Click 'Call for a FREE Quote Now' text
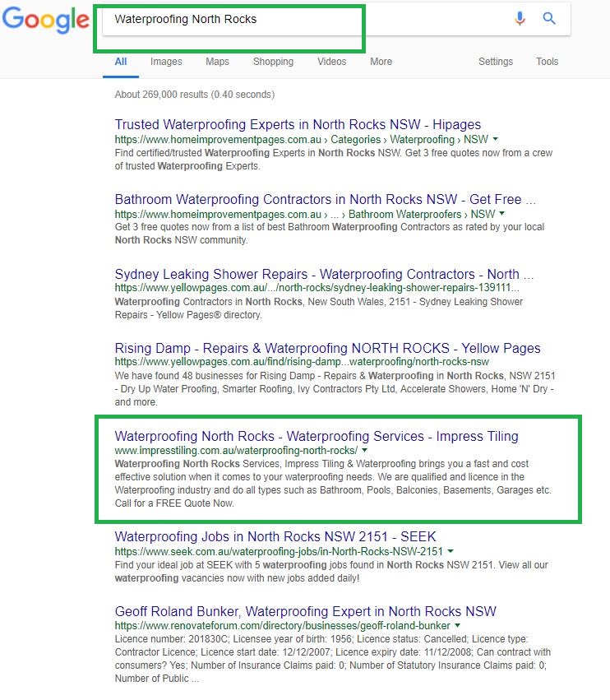The image size is (610, 700). (174, 503)
